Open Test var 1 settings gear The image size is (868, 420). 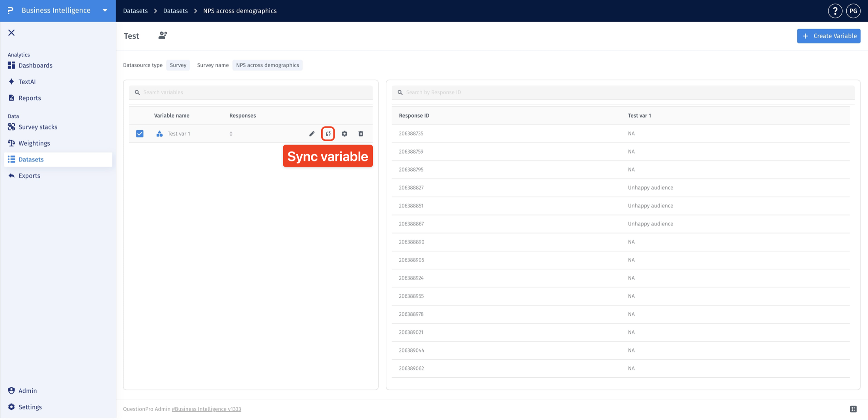[344, 134]
